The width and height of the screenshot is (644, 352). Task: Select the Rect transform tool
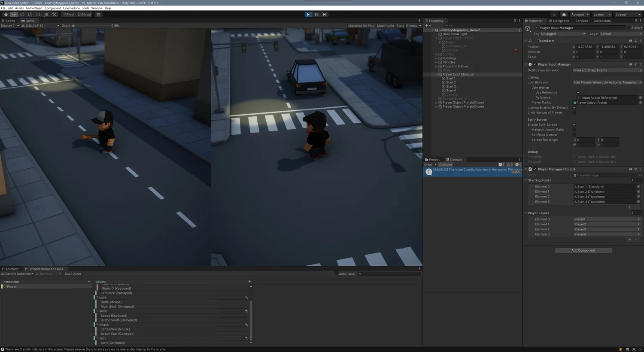pos(38,14)
